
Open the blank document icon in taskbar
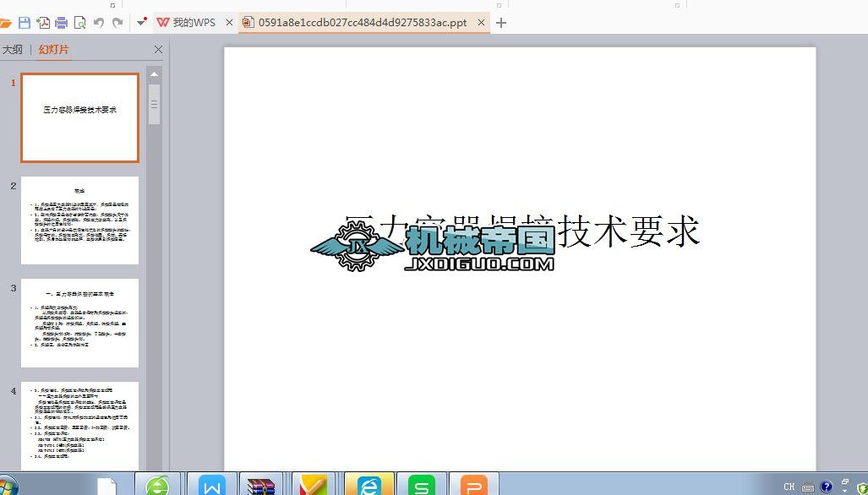[106, 486]
